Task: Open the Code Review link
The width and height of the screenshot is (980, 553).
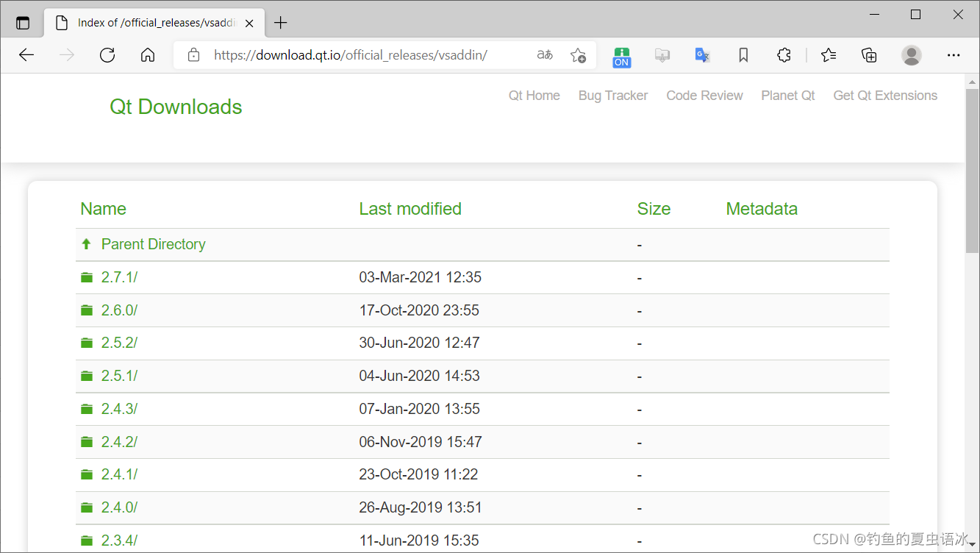Action: coord(704,96)
